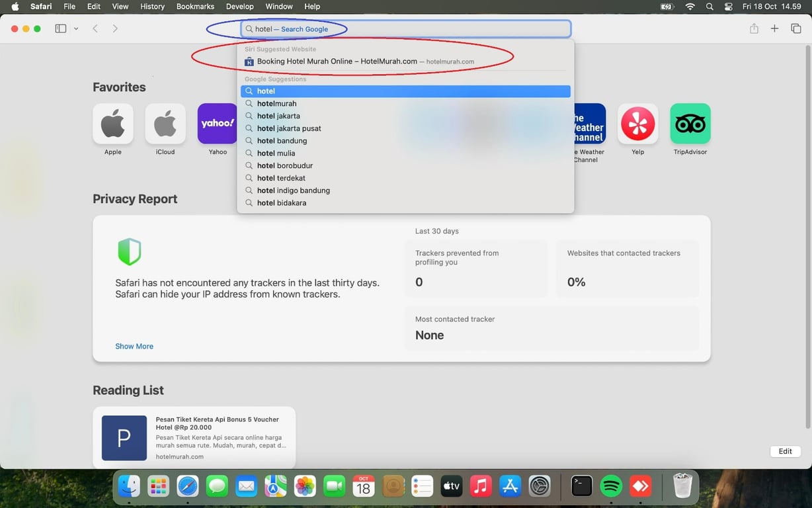The image size is (812, 508).
Task: Open Spotlight search in the menu bar
Action: [x=710, y=7]
